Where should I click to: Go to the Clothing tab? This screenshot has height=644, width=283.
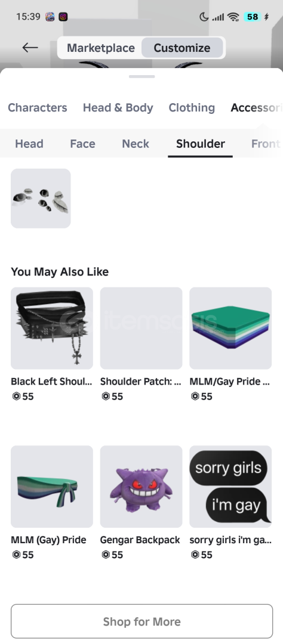coord(192,107)
